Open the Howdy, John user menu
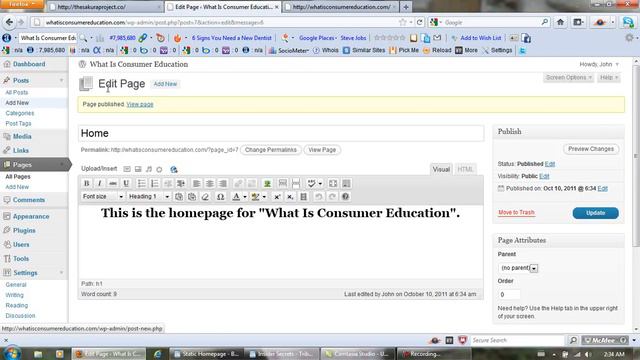The width and height of the screenshot is (640, 360). coord(599,64)
